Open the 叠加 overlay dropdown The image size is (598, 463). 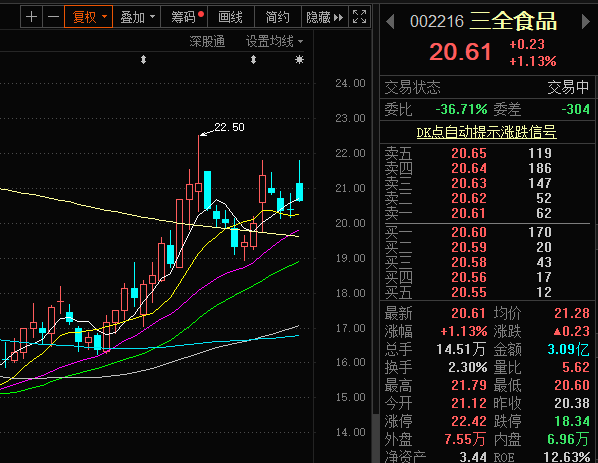point(137,17)
